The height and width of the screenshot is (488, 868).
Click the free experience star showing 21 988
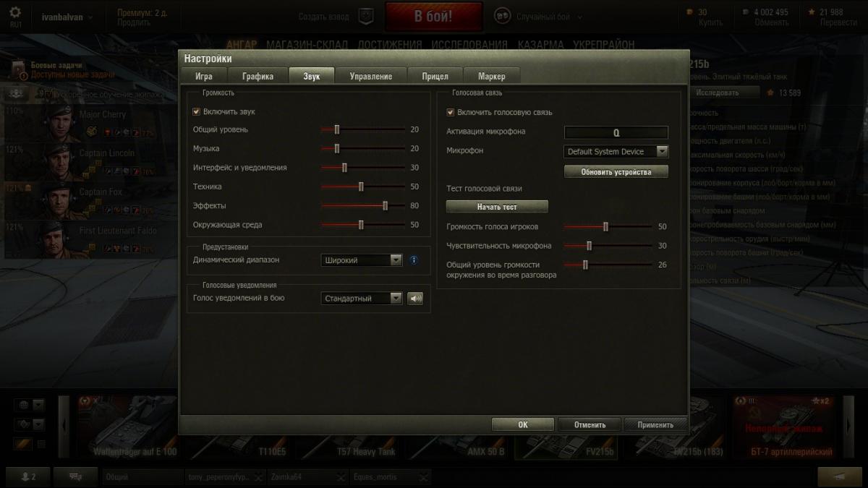tap(812, 12)
